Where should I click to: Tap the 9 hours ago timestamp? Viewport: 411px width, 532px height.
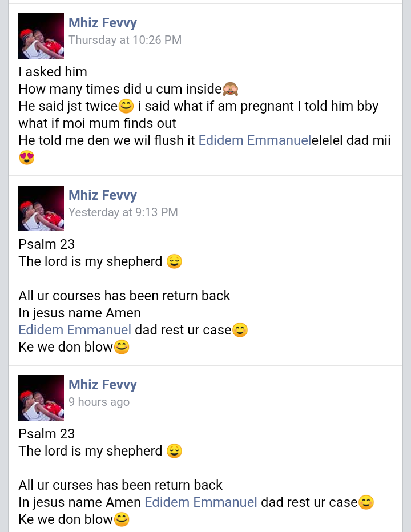click(x=99, y=402)
